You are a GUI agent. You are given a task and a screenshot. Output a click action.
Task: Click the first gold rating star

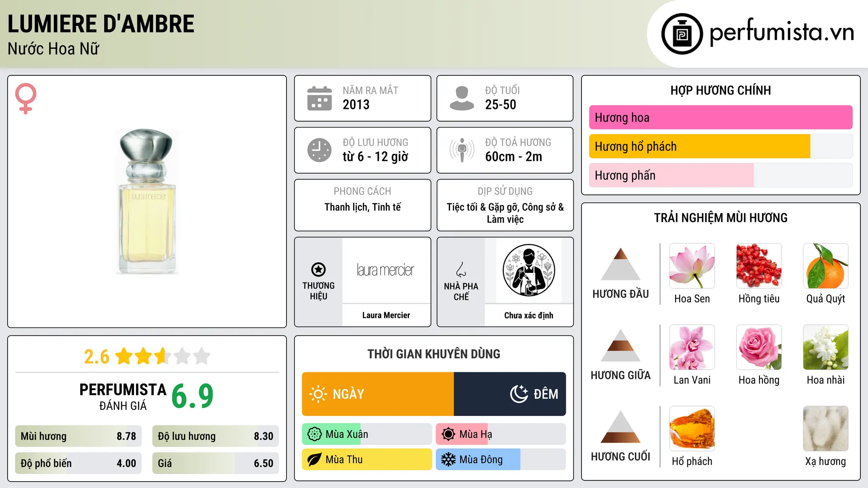[x=124, y=356]
